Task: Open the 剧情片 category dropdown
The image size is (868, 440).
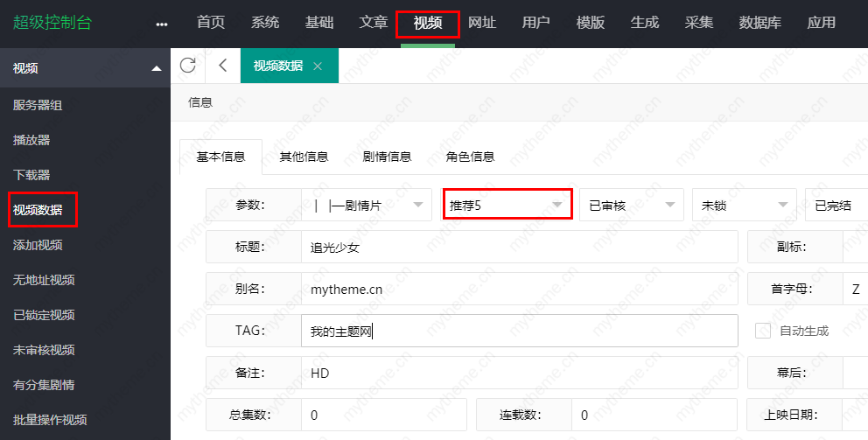Action: 367,205
